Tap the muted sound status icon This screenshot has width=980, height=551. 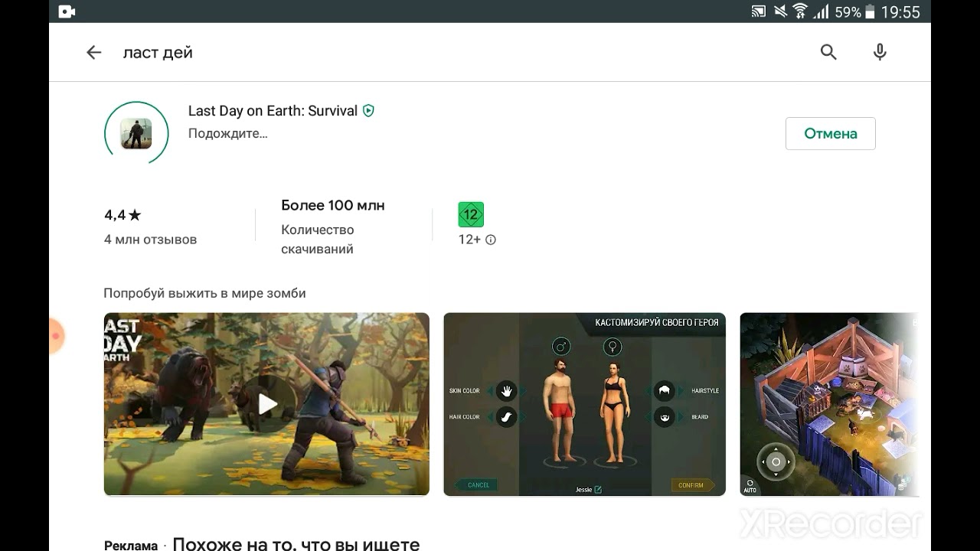pos(779,11)
